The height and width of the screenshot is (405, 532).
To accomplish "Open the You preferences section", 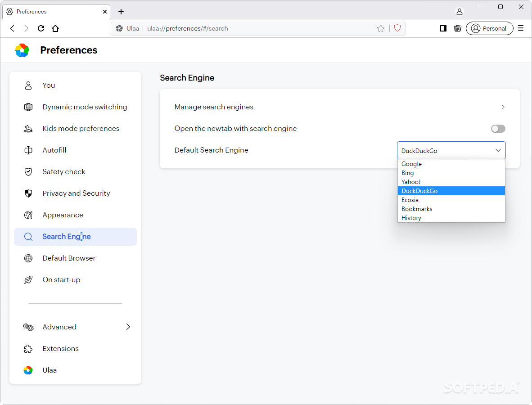I will (x=75, y=85).
